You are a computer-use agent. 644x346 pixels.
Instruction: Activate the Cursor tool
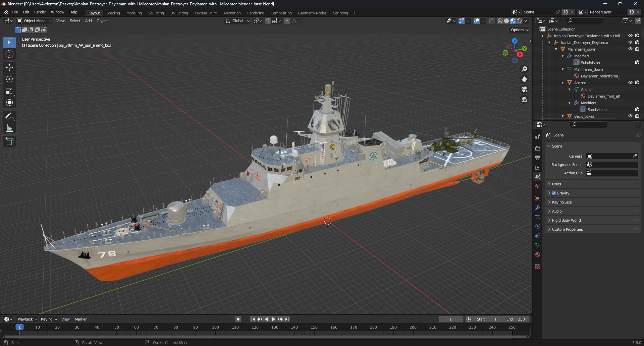9,54
